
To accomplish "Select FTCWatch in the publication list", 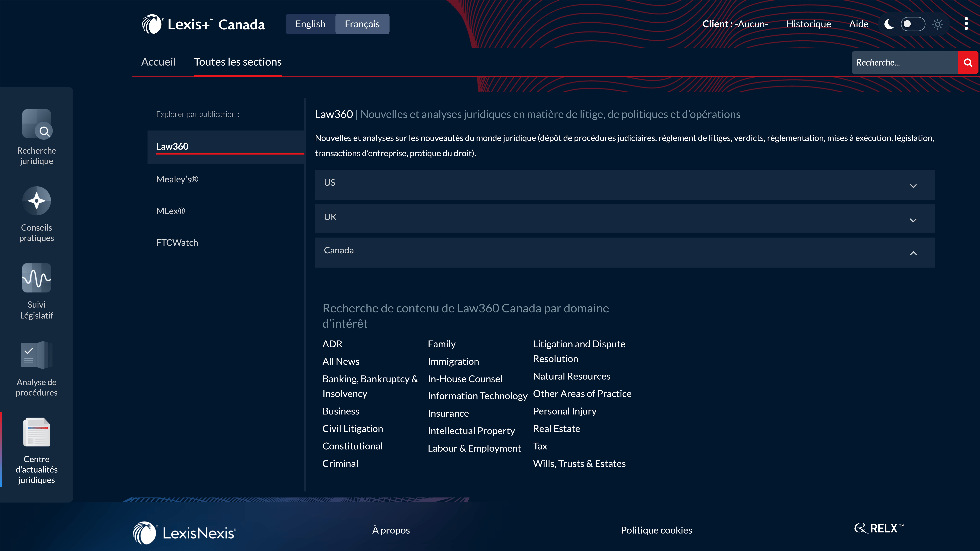I will 177,243.
